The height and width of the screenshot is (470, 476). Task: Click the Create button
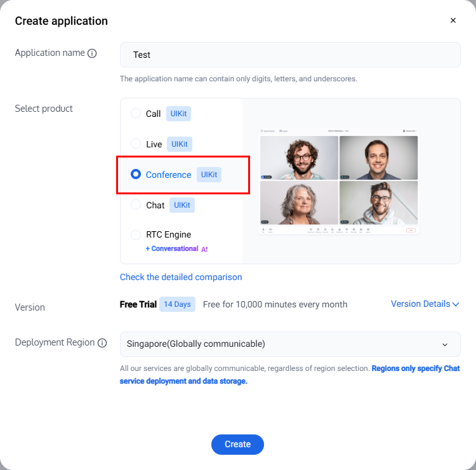point(237,445)
